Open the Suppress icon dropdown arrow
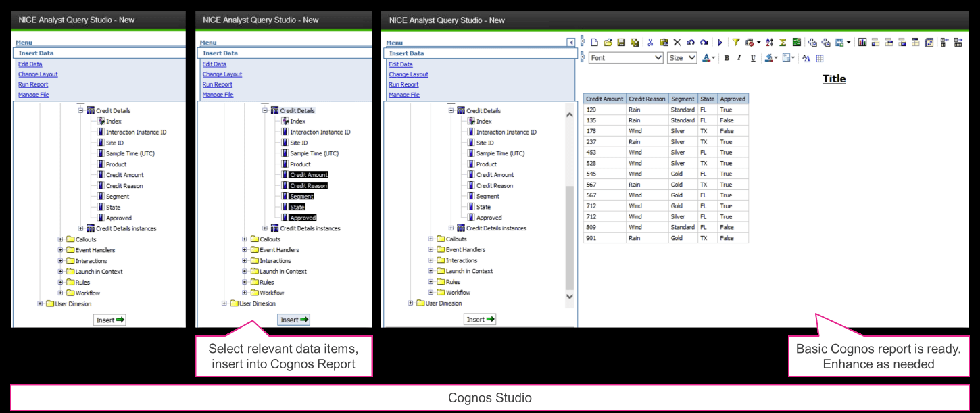Image resolution: width=980 pixels, height=413 pixels. [758, 42]
